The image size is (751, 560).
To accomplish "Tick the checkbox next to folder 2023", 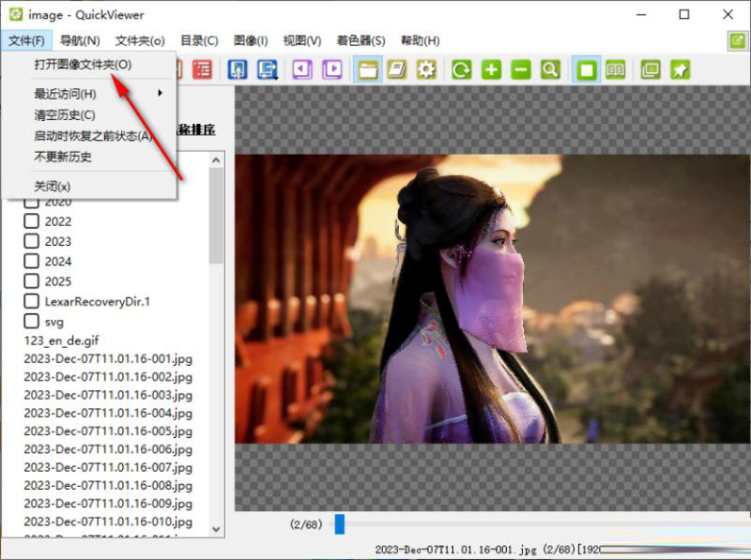I will [31, 241].
